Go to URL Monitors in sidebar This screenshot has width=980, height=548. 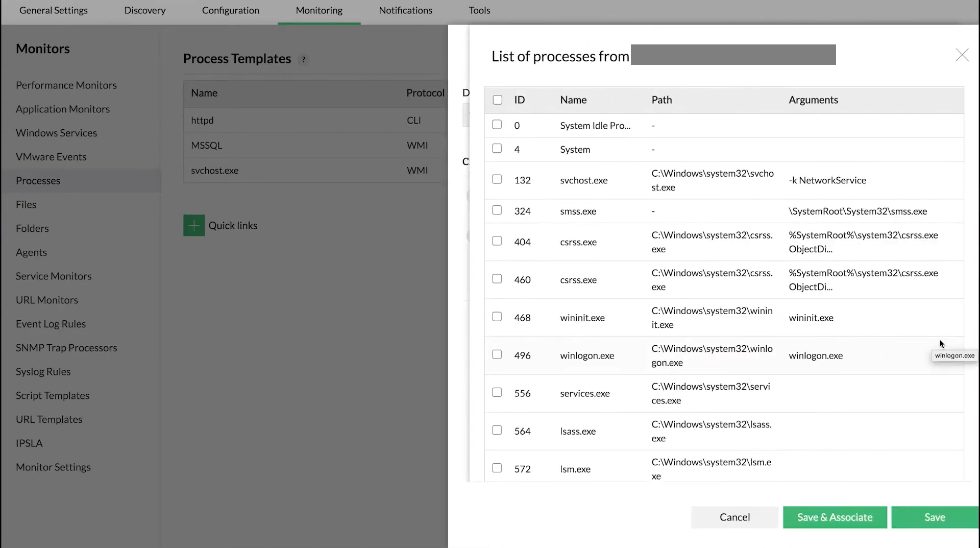pyautogui.click(x=47, y=300)
